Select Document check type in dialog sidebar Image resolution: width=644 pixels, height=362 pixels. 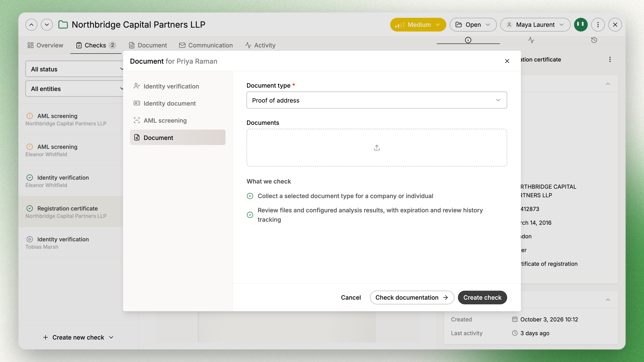(x=178, y=138)
